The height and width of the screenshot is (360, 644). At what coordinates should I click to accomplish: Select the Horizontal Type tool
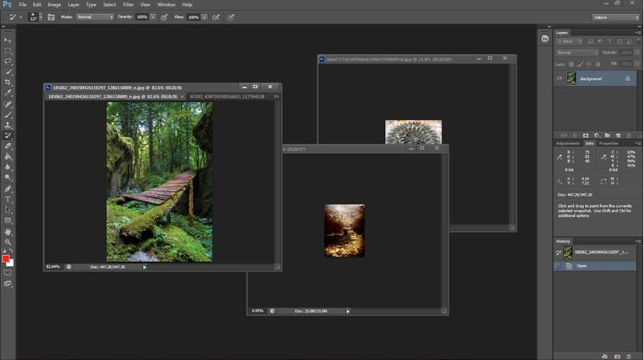pos(8,199)
